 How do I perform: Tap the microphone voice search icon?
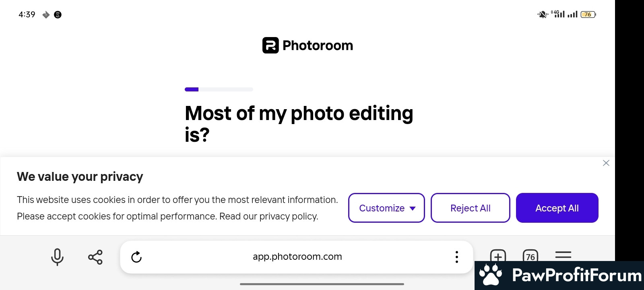[x=57, y=257]
